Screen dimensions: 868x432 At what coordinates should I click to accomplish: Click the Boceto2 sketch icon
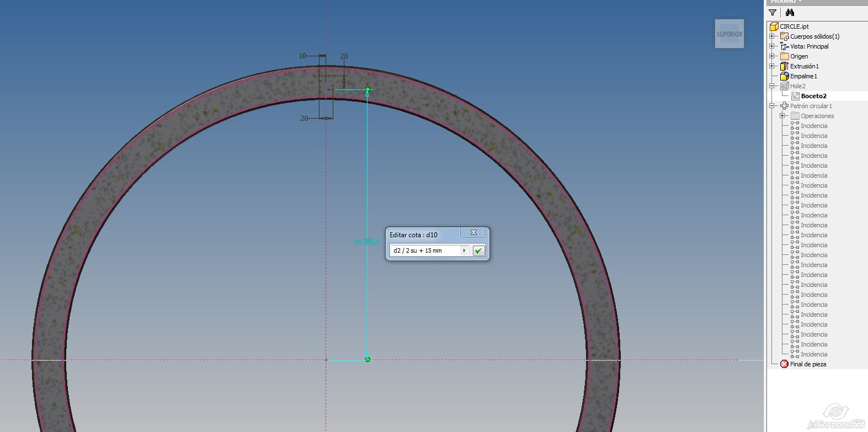tap(795, 96)
